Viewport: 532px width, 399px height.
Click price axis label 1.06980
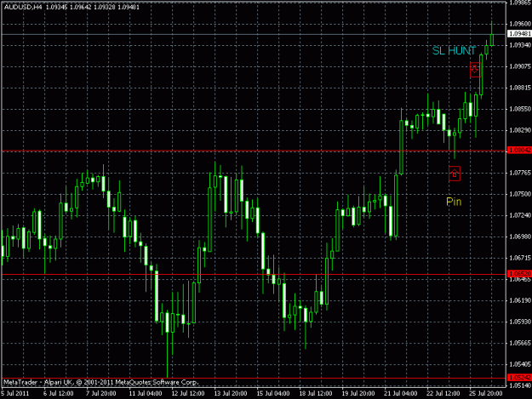pyautogui.click(x=520, y=237)
